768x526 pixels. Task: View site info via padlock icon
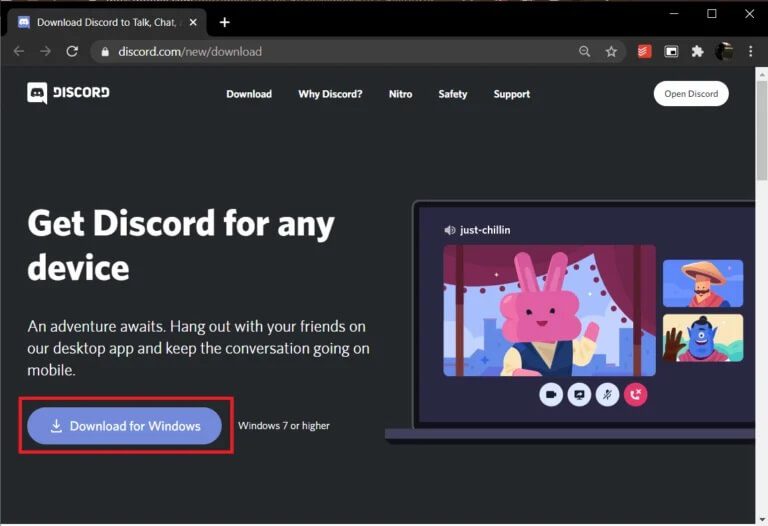105,51
